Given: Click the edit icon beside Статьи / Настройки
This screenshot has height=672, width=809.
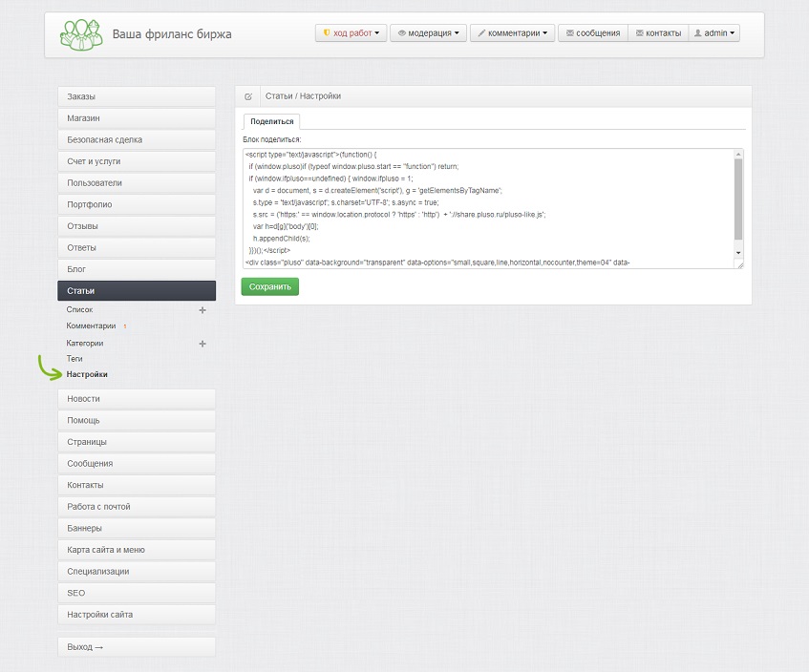Looking at the screenshot, I should [248, 96].
